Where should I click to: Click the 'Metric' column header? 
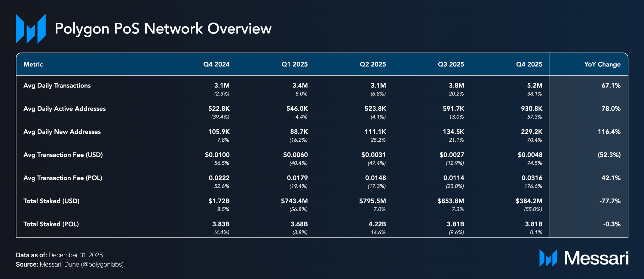pyautogui.click(x=33, y=64)
